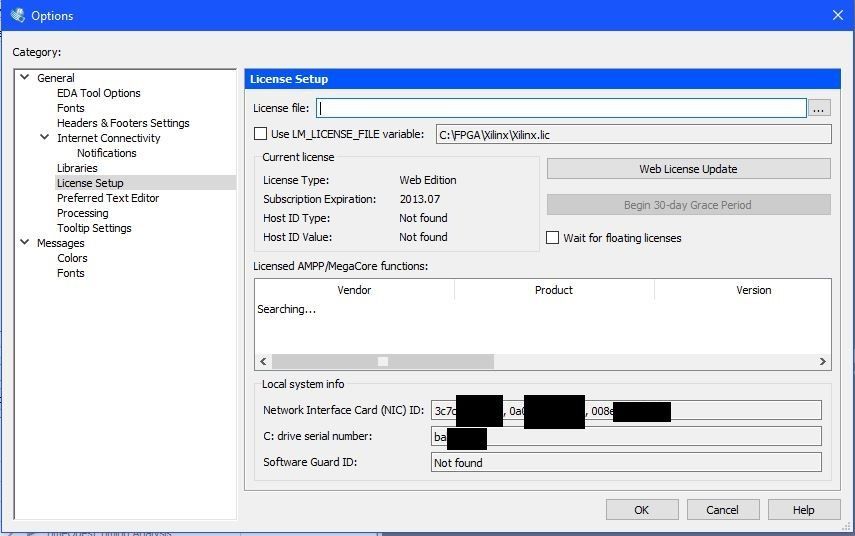Confirm settings with OK button

[642, 510]
